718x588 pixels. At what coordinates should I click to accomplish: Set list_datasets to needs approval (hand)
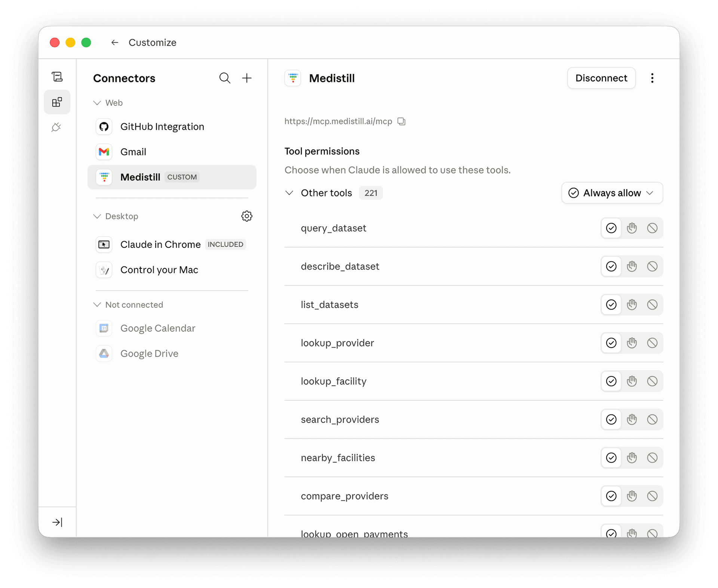point(632,305)
